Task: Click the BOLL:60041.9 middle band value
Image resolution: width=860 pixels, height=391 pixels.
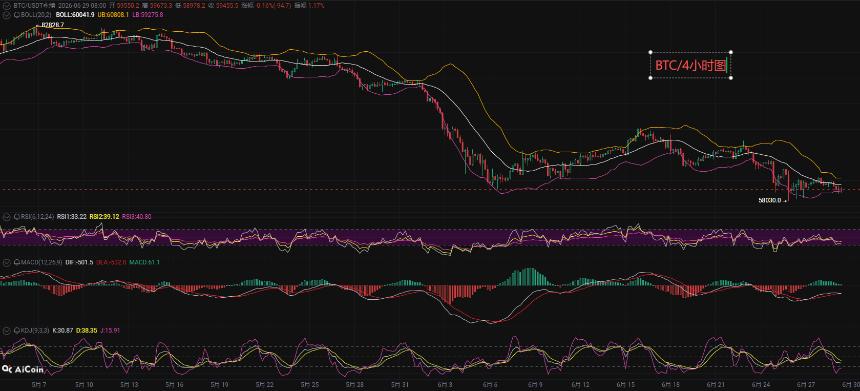Action: click(x=75, y=14)
